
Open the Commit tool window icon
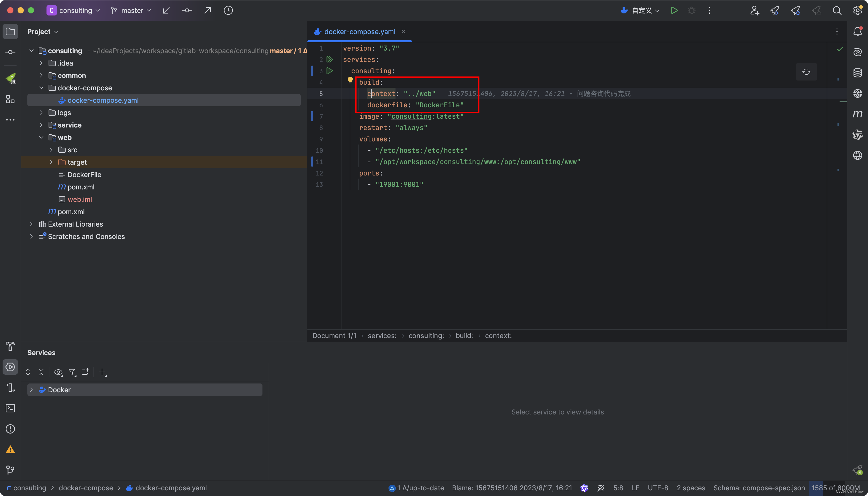click(10, 52)
